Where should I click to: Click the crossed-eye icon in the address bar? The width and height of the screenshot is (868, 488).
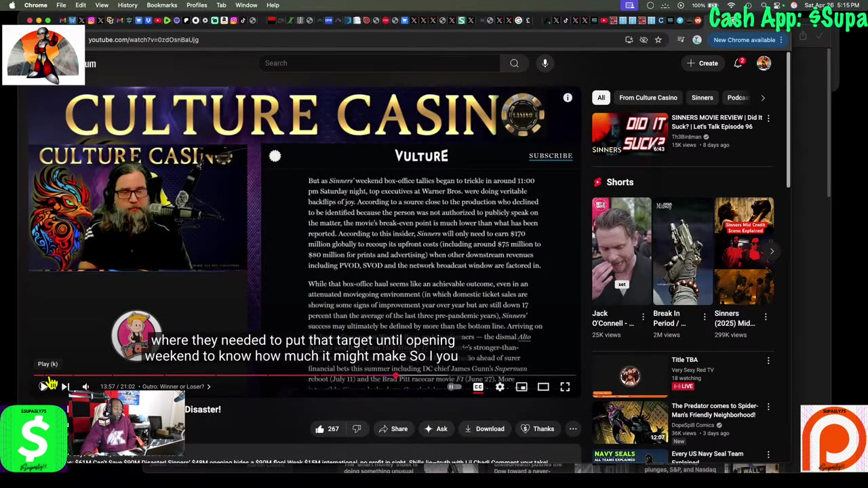(644, 40)
